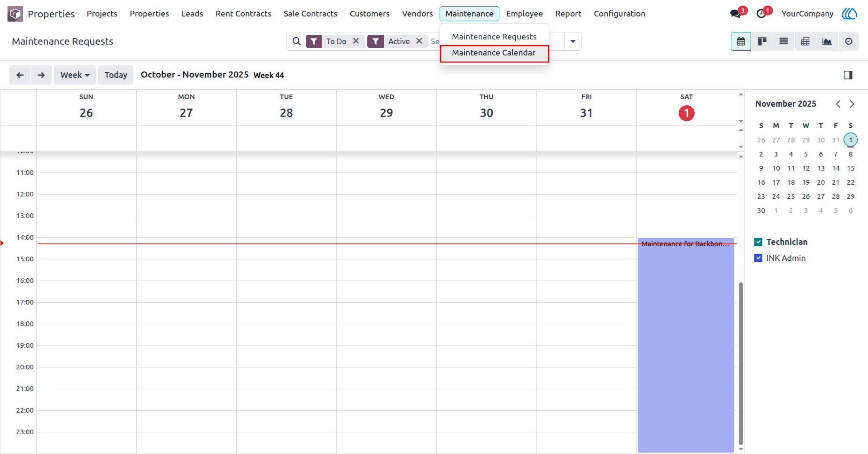Click the search magnifier icon
Viewport: 868px width, 454px height.
(x=296, y=41)
